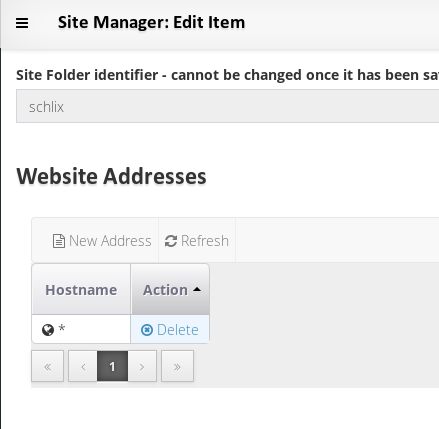Click the Refresh circular arrows icon

[171, 241]
